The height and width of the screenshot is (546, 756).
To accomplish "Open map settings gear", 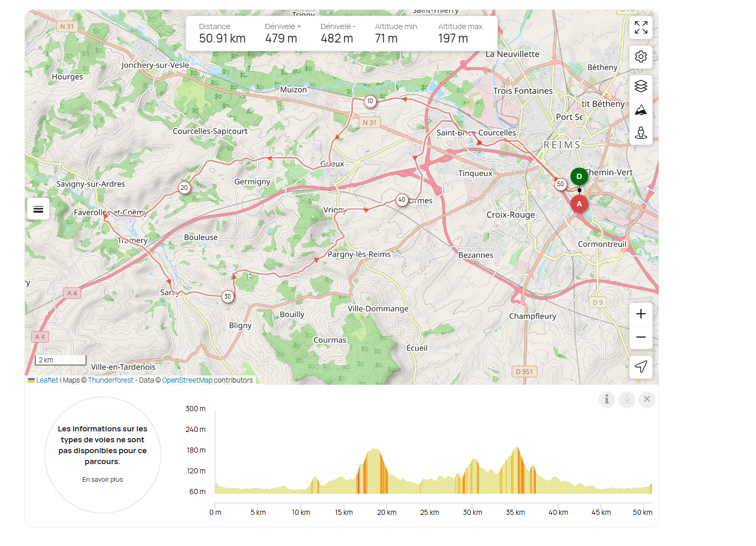I will click(x=640, y=57).
